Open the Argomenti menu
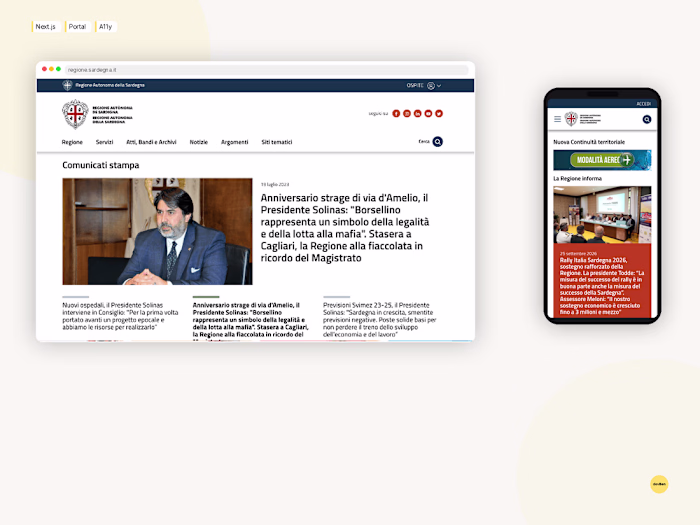 click(234, 142)
